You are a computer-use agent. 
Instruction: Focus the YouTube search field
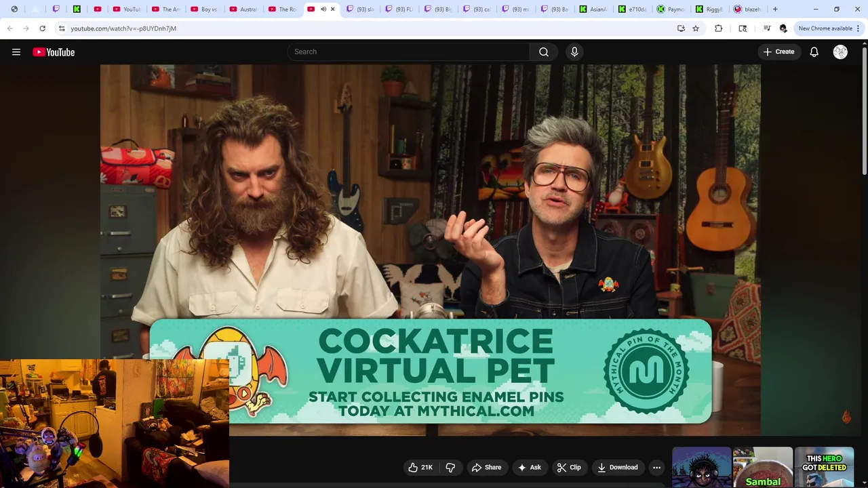tap(408, 52)
